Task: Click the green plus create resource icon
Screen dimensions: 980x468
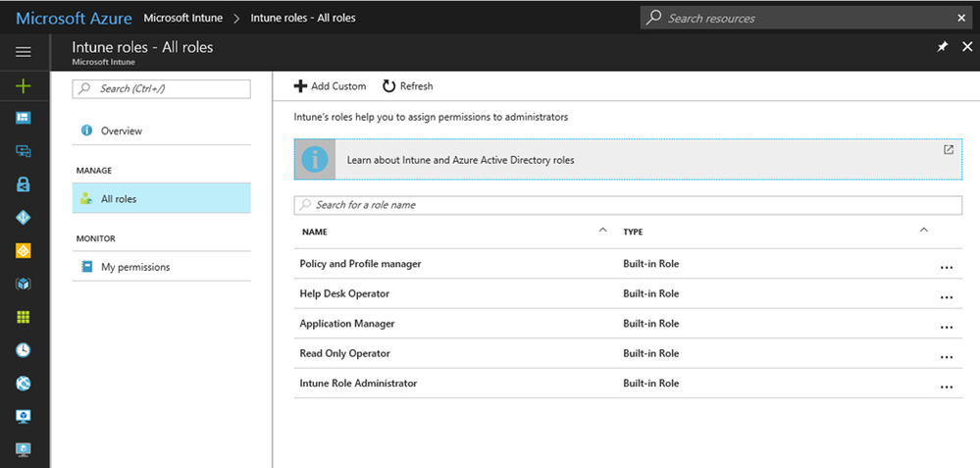Action: [x=24, y=85]
